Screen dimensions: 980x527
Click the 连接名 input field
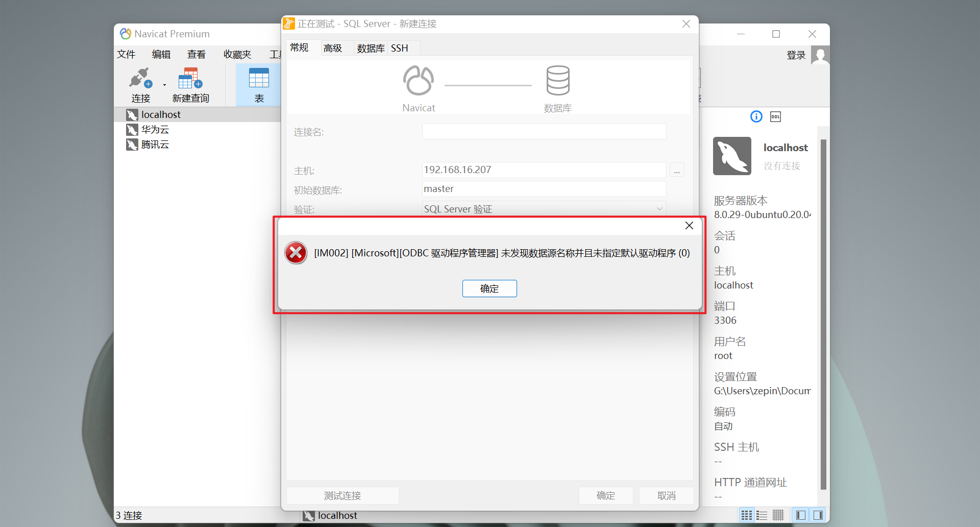point(544,131)
